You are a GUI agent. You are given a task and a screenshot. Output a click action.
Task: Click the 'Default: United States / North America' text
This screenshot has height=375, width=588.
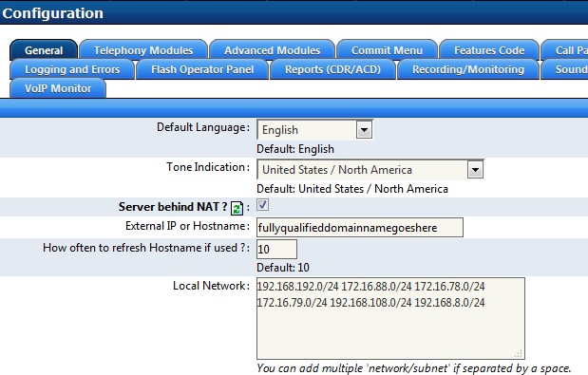[352, 189]
